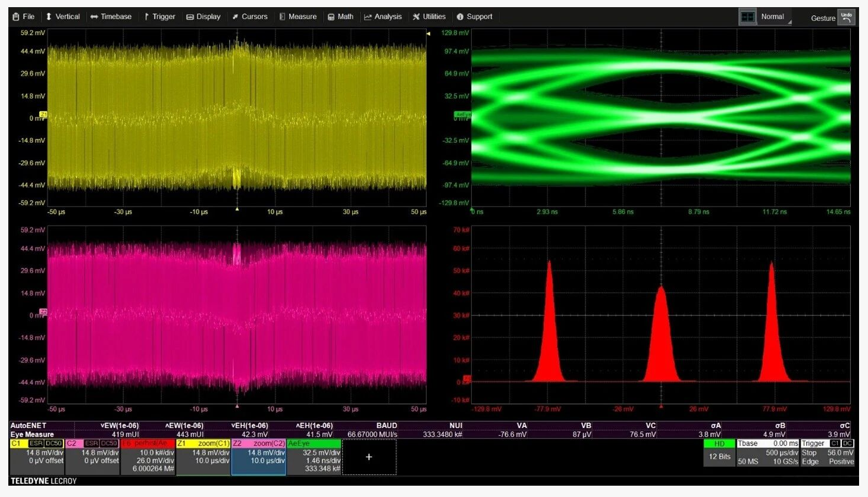Click the yellow Z1 trace marker on grid
Screen dimensions: 868x497
coord(43,114)
